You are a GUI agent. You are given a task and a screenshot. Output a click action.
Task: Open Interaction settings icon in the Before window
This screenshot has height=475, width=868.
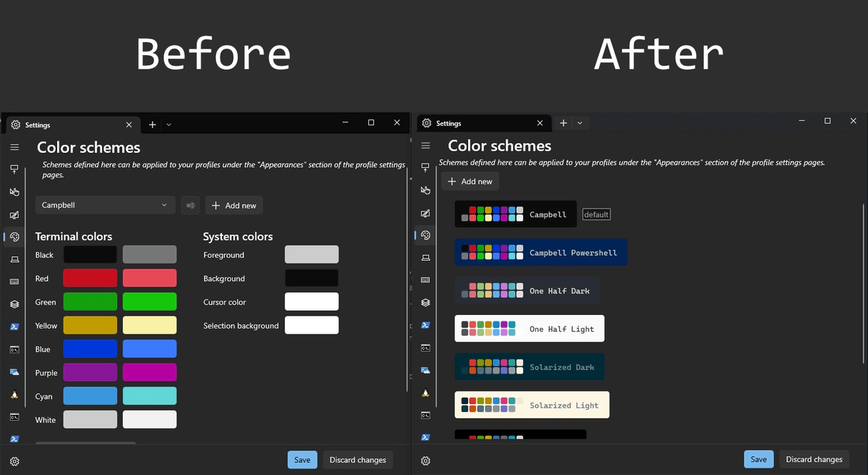[14, 192]
